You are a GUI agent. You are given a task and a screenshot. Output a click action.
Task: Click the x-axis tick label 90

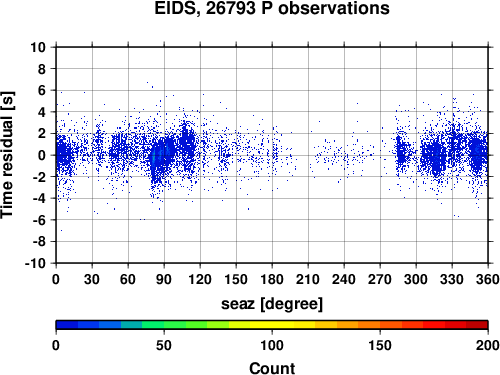[x=164, y=279]
